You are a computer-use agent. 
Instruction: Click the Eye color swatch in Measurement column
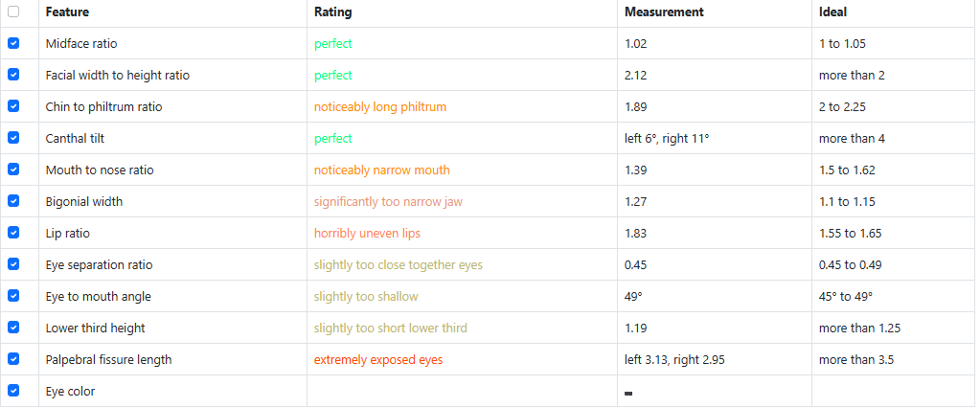point(628,393)
